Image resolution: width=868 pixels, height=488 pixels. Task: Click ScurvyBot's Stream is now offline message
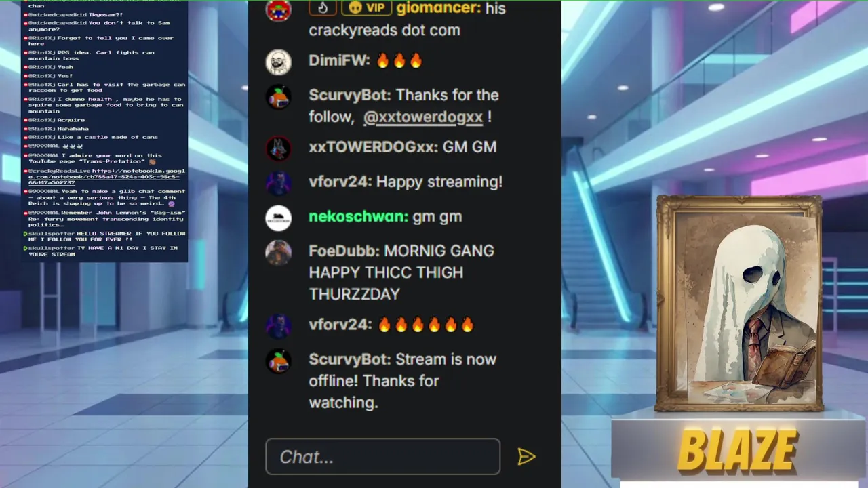402,381
